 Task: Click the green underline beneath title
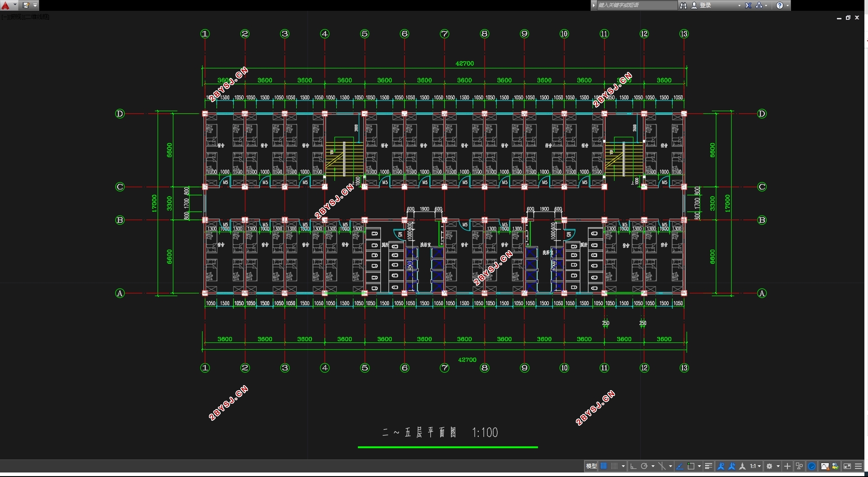pyautogui.click(x=448, y=447)
